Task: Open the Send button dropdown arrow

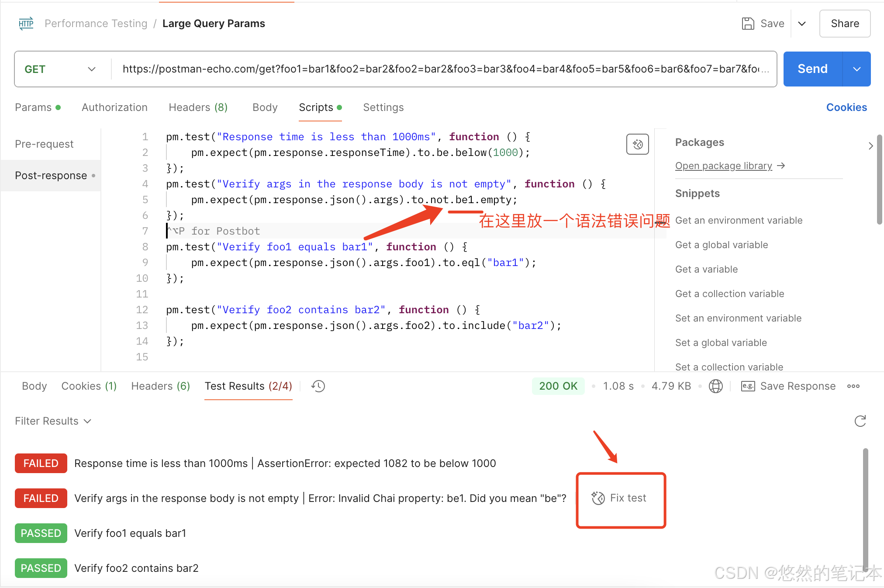Action: pyautogui.click(x=856, y=69)
